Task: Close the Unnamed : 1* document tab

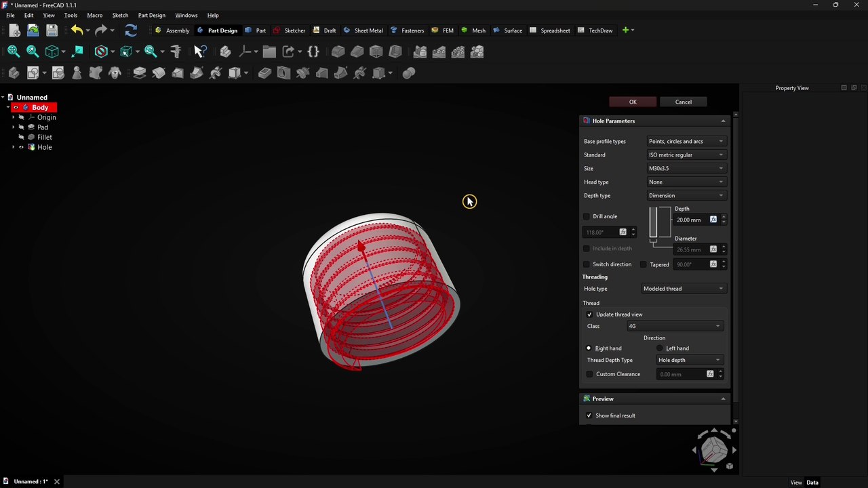Action: pos(57,482)
